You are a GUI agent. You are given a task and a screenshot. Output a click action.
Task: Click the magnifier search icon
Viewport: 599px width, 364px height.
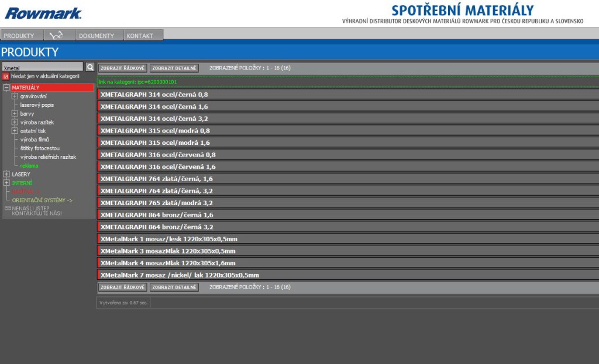90,67
